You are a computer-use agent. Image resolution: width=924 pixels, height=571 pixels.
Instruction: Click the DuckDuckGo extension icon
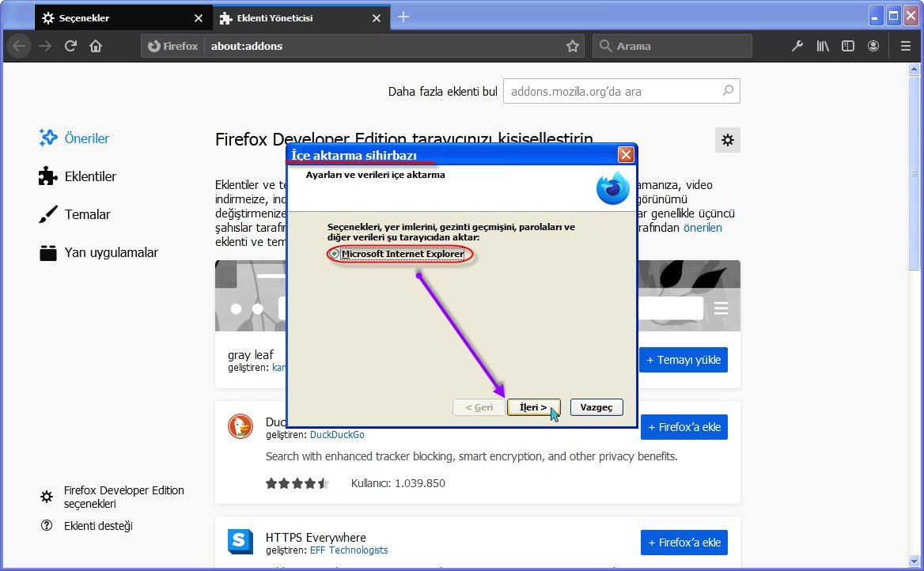(x=240, y=426)
